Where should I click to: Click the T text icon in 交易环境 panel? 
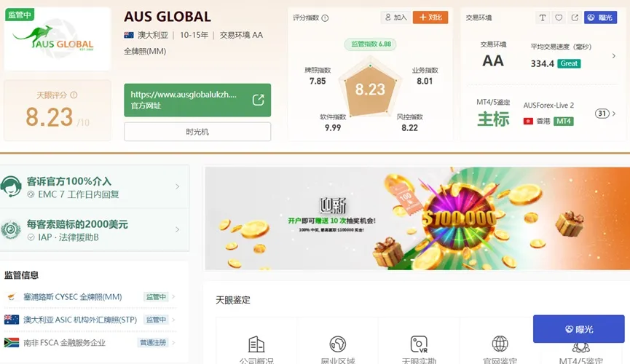point(543,17)
